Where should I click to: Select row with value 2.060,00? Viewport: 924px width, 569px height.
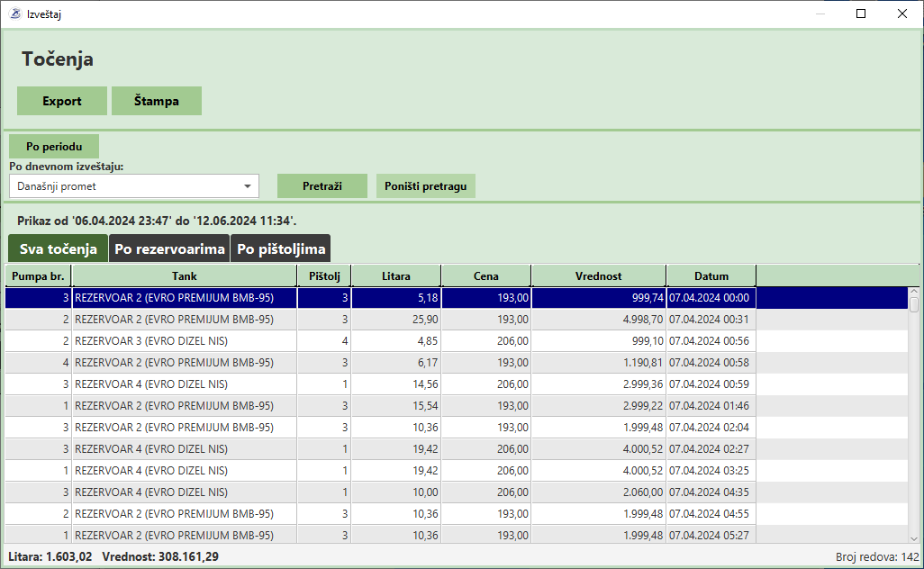(x=450, y=492)
